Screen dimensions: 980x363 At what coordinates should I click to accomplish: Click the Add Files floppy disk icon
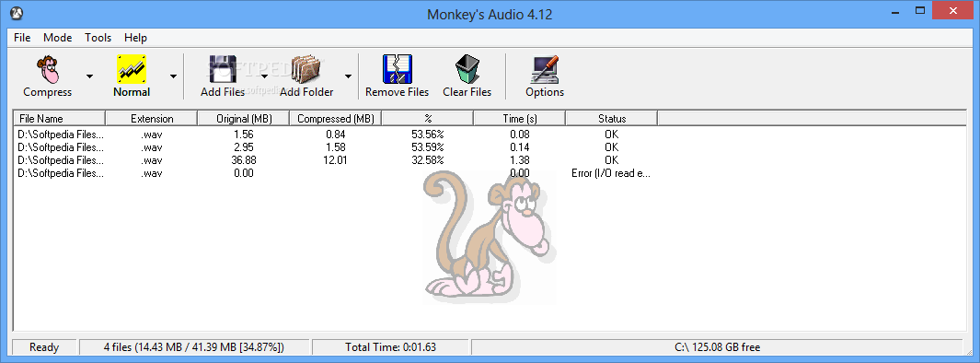tap(223, 69)
